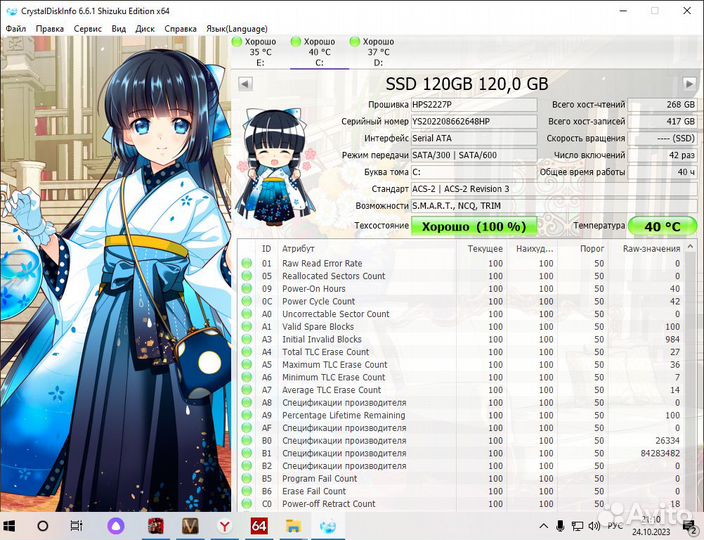This screenshot has width=704, height=540.
Task: Click the total work time value 40 ч
Action: click(x=662, y=172)
